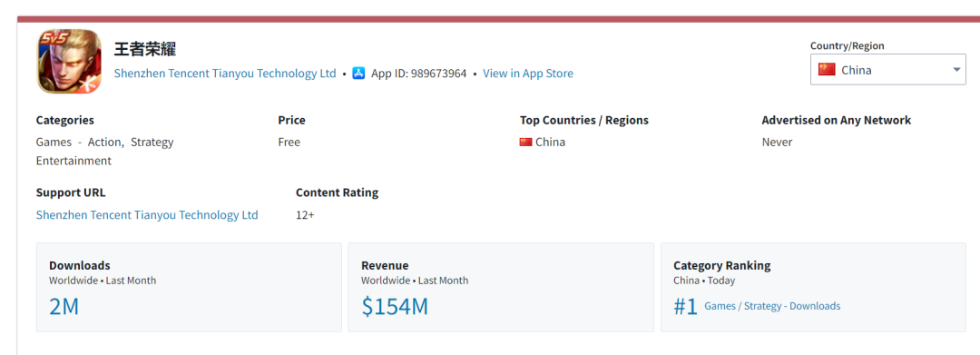Click the China flag in Country/Region selector
This screenshot has height=355, width=980.
[x=827, y=69]
